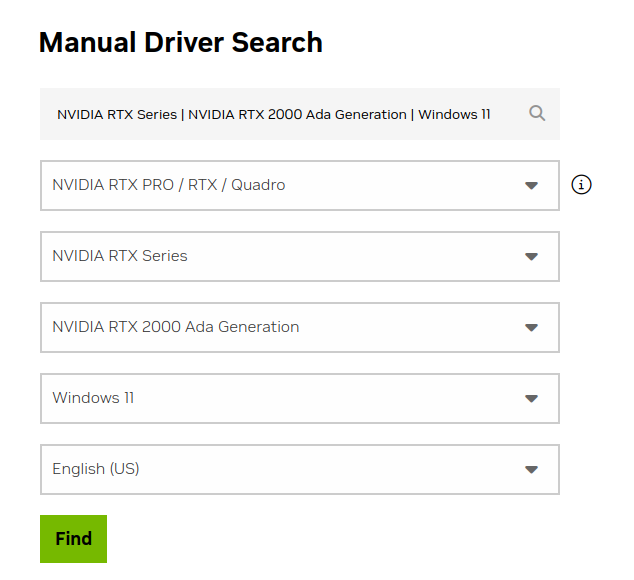Start driver search with Find button
Image resolution: width=634 pixels, height=580 pixels.
[x=73, y=539]
